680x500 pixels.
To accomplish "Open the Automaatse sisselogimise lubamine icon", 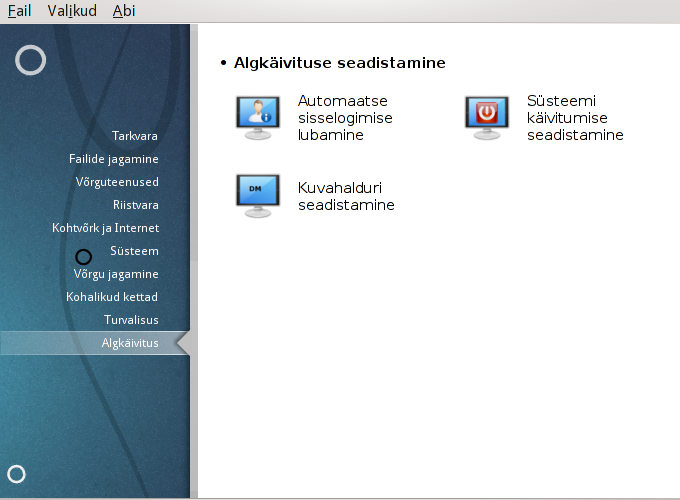I will (x=258, y=118).
